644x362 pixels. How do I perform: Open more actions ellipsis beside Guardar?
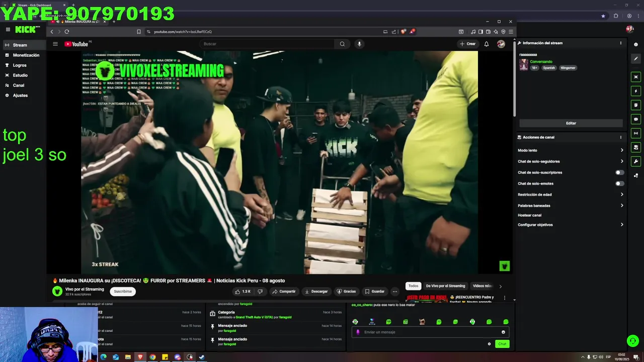(x=395, y=292)
